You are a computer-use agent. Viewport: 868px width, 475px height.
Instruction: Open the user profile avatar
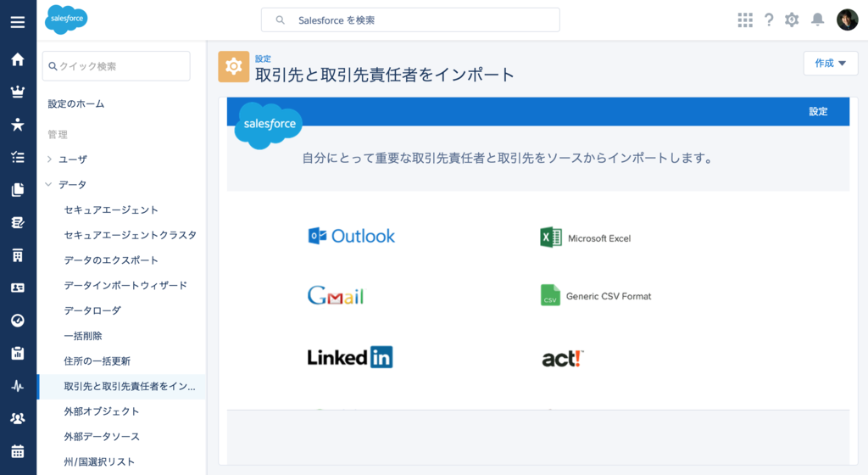[848, 20]
